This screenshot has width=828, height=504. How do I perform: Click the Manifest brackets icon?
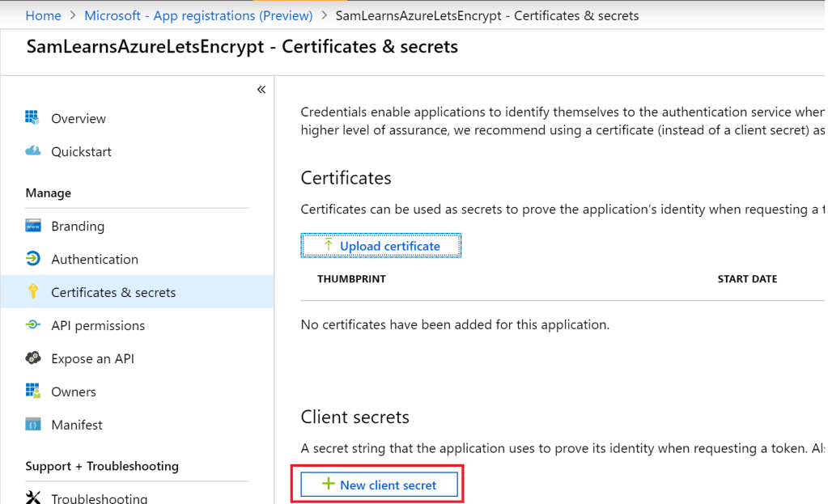click(33, 425)
